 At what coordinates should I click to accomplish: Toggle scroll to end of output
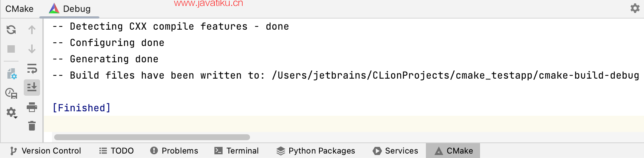[32, 88]
